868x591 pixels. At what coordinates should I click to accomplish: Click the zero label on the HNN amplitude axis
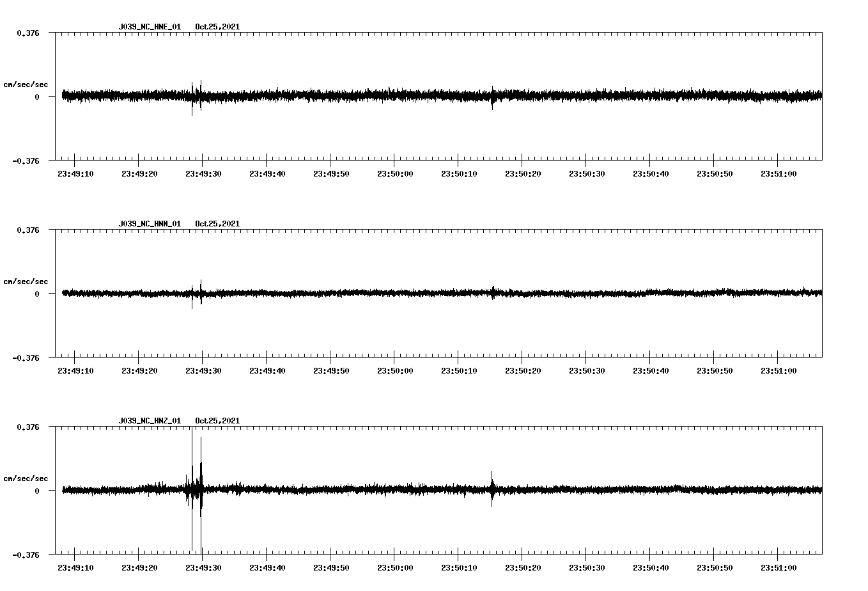pos(37,294)
